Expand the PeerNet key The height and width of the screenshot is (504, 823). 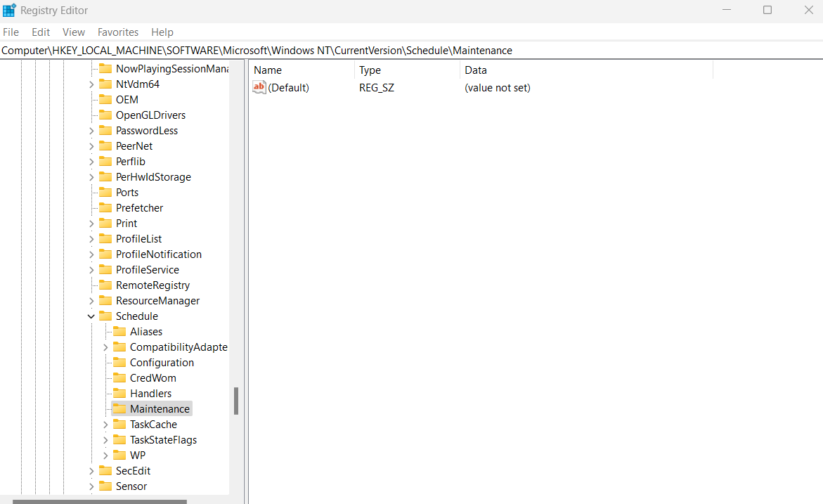tap(91, 146)
